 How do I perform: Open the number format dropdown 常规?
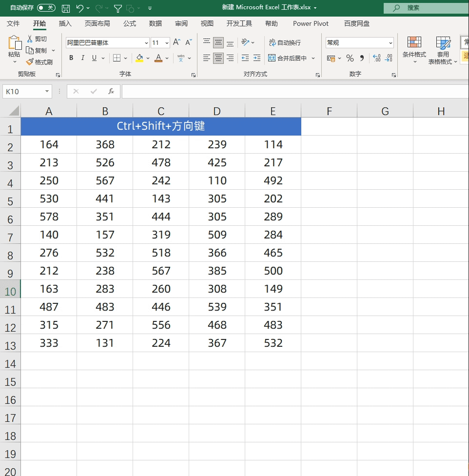(x=391, y=43)
